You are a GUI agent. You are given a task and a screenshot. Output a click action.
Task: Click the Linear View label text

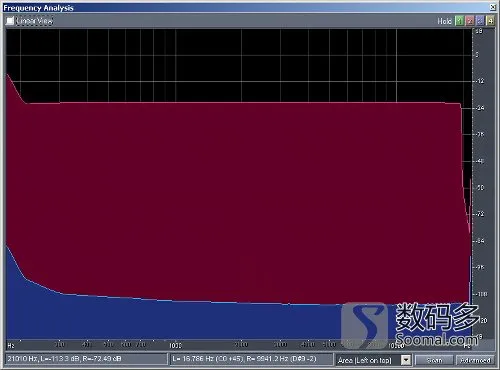pos(35,21)
